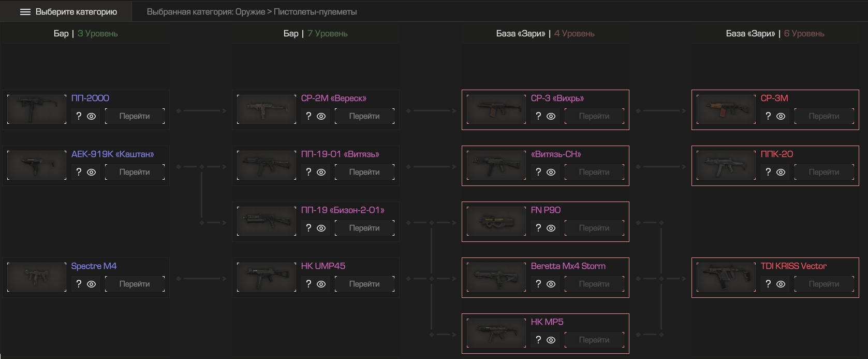This screenshot has width=868, height=359.
Task: Click Перейти button for ПП-19 «Бизон-2-01»
Action: pos(364,228)
